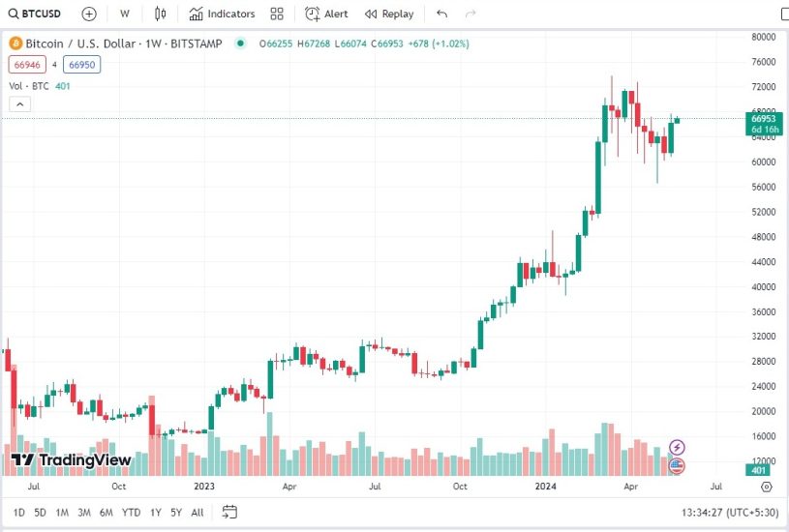This screenshot has width=789, height=532.
Task: Open the candlestick chart style menu
Action: [161, 14]
